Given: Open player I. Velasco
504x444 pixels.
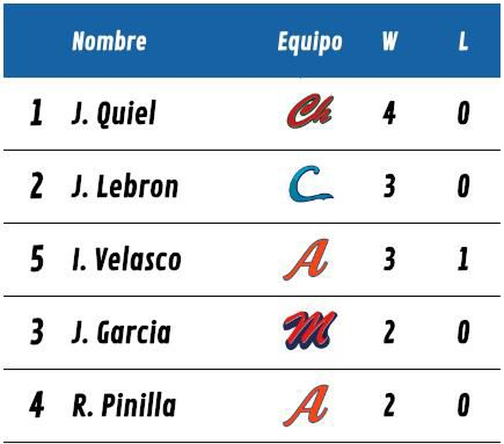Looking at the screenshot, I should pos(126,259).
